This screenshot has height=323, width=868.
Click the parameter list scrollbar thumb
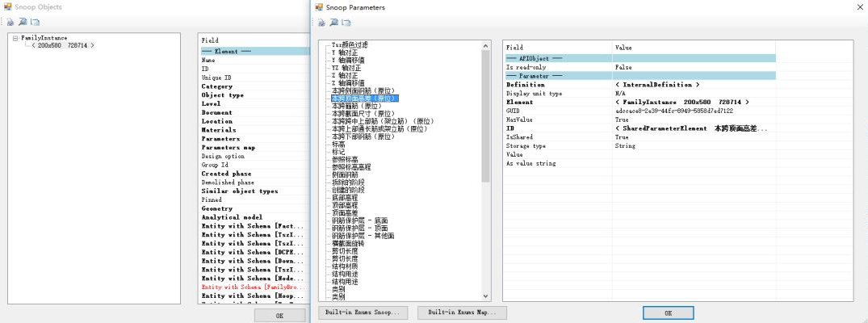click(486, 115)
